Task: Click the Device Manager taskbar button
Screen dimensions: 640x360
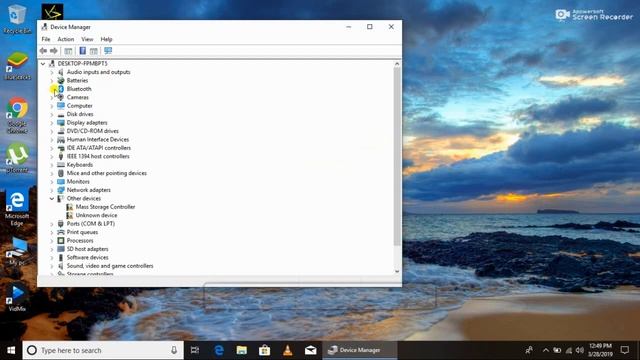Action: coord(360,350)
